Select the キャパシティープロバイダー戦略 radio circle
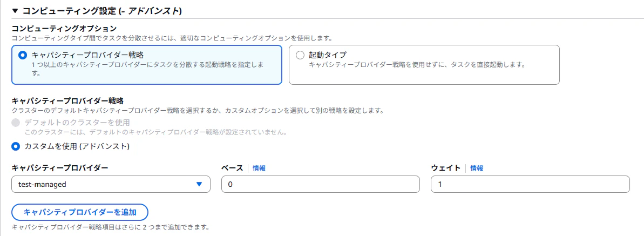 pyautogui.click(x=23, y=55)
